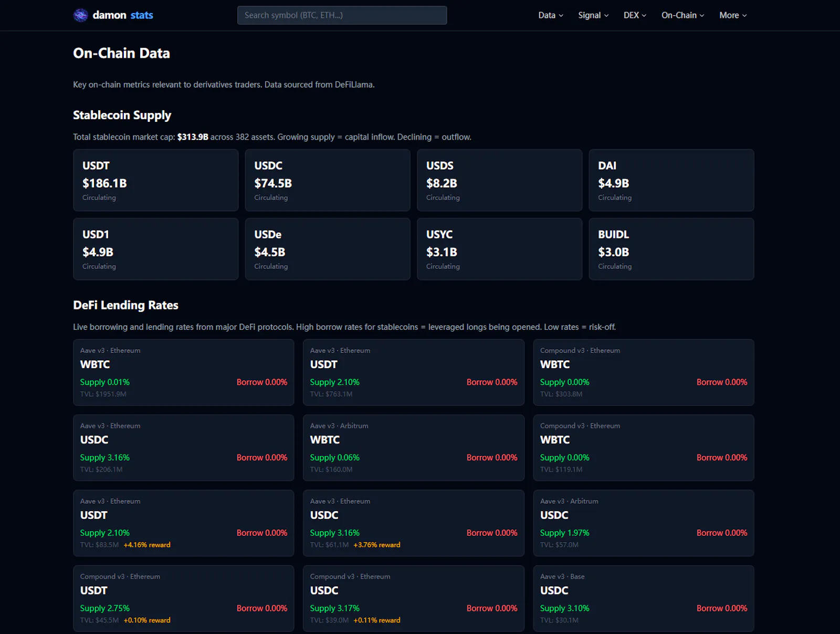Click the +0.10% reward label
Image resolution: width=840 pixels, height=634 pixels.
point(147,620)
